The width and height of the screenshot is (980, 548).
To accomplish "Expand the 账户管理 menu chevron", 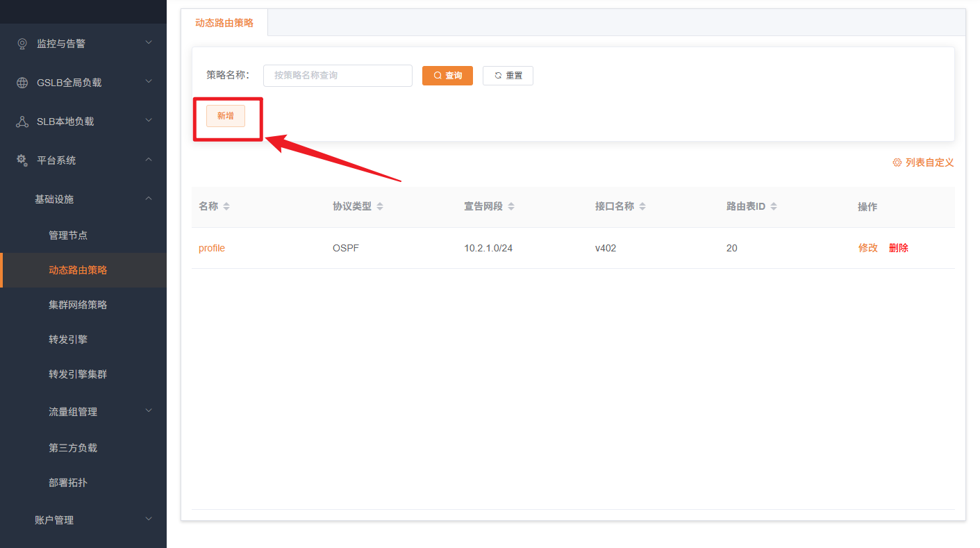I will 149,520.
